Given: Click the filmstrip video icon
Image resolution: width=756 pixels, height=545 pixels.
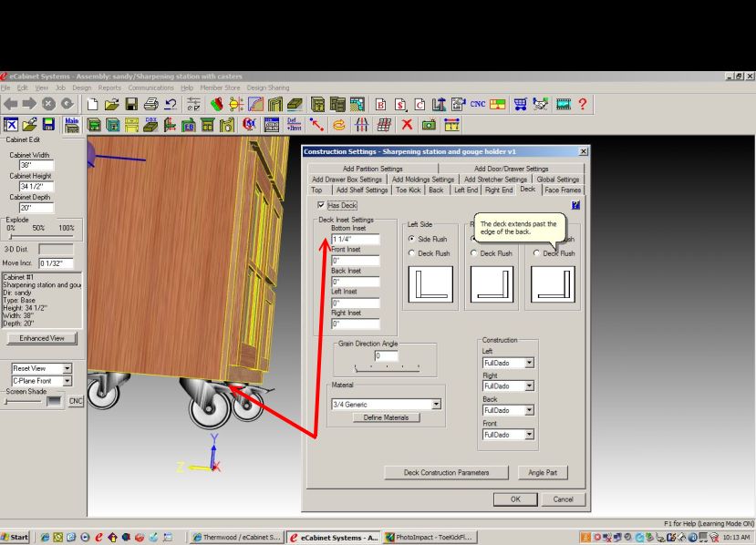Looking at the screenshot, I should 563,104.
